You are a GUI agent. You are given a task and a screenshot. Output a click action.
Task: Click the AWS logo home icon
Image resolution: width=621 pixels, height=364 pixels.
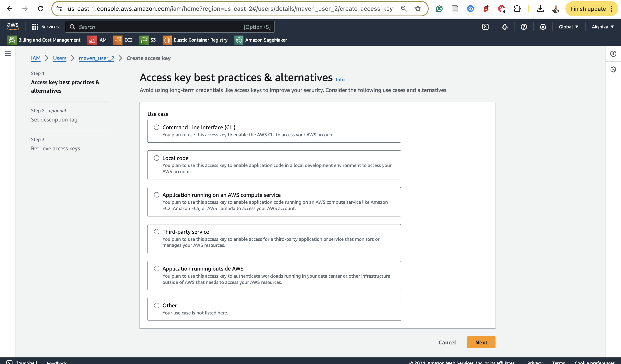13,26
